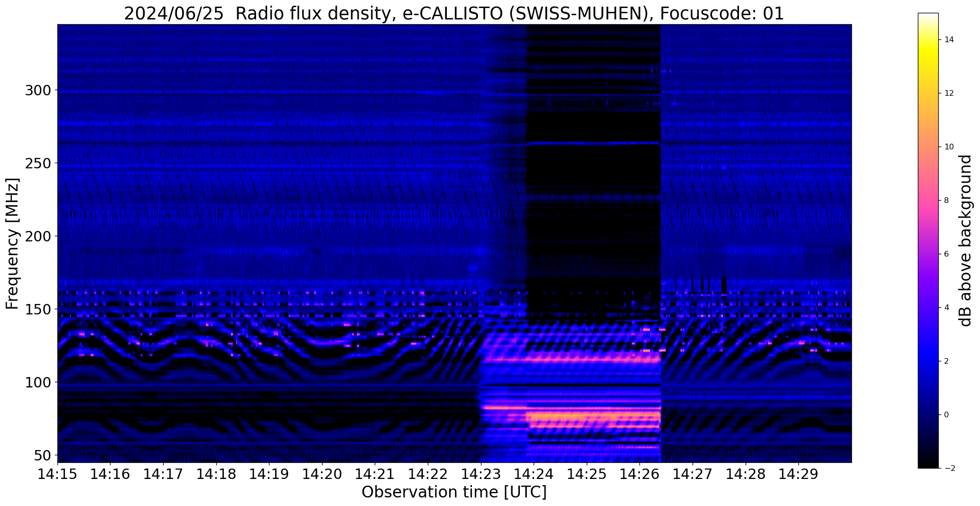Click the 14:16 time tick label
This screenshot has height=506, width=980.
tap(111, 474)
